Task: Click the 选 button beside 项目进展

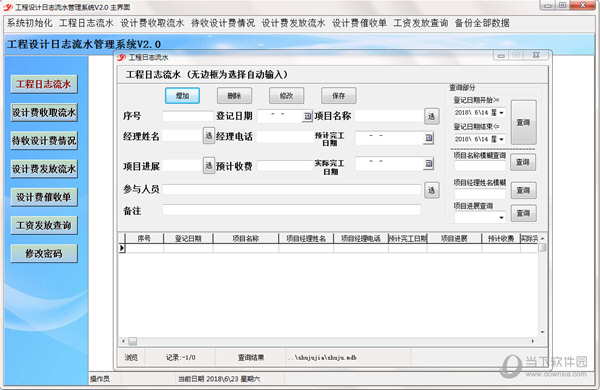Action: (x=209, y=165)
